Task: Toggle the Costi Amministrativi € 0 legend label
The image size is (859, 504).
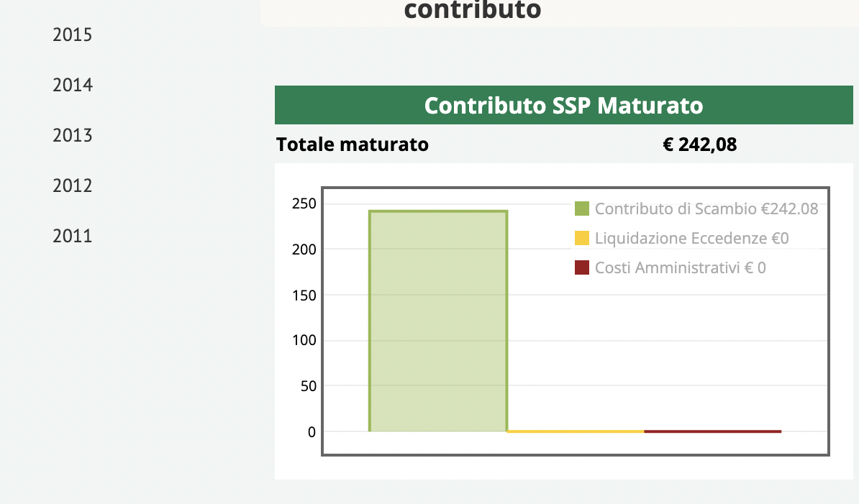Action: click(680, 267)
